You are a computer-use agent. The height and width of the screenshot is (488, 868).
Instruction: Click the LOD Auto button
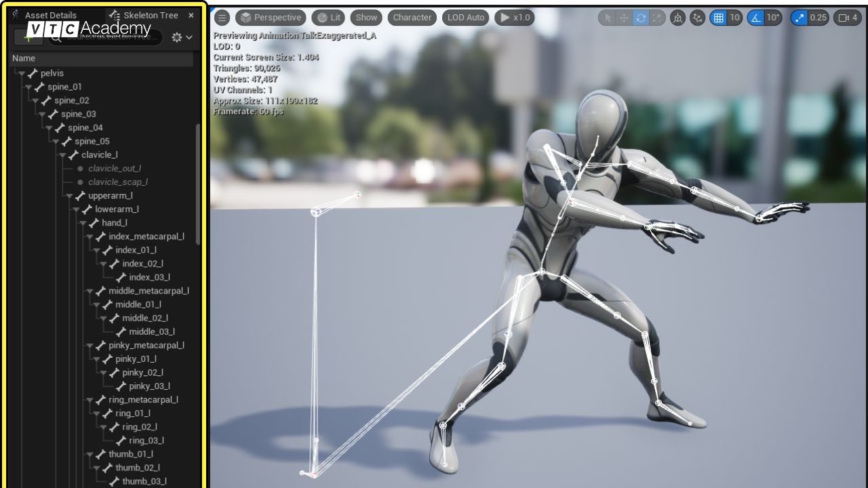click(x=465, y=18)
